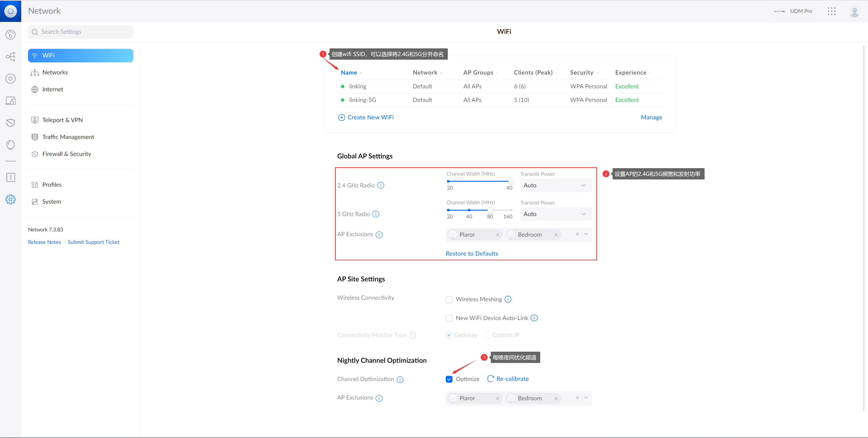This screenshot has height=438, width=868.
Task: Click Re-calibrate channel optimization
Action: tap(508, 379)
